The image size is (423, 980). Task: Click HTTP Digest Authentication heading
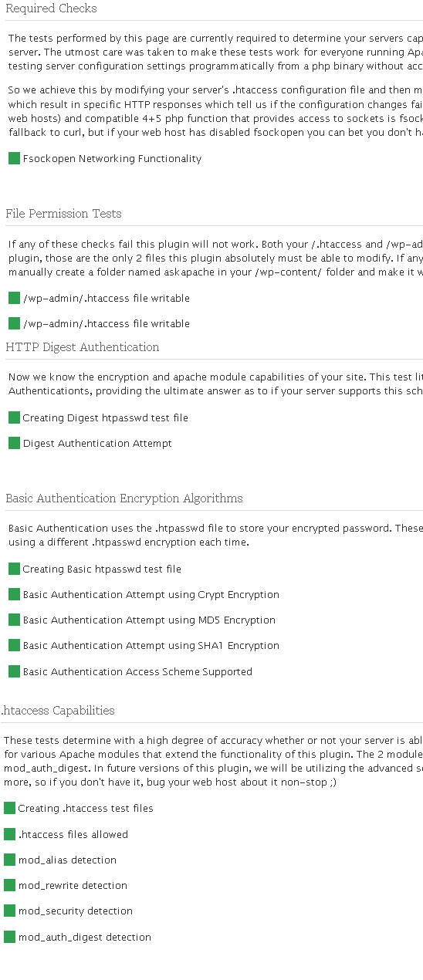pyautogui.click(x=83, y=347)
